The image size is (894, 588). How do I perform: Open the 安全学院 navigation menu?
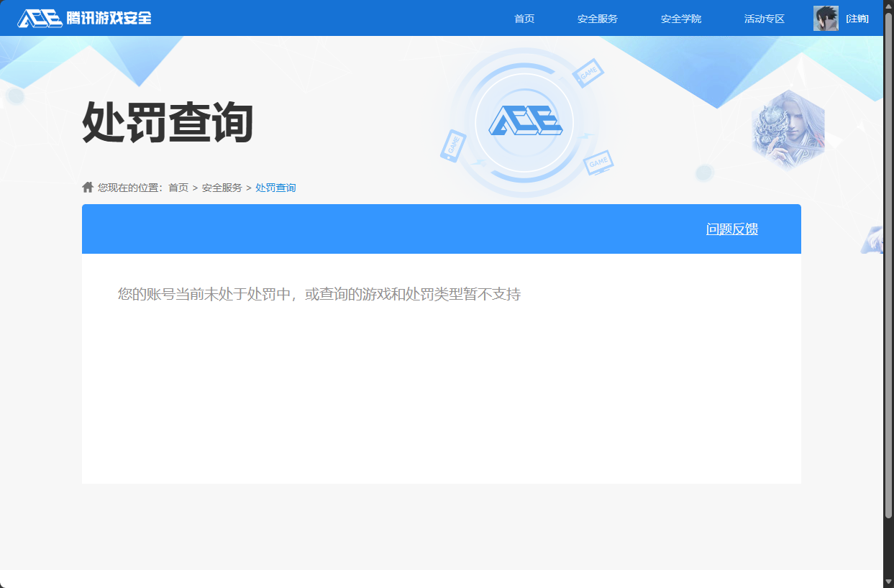(680, 18)
